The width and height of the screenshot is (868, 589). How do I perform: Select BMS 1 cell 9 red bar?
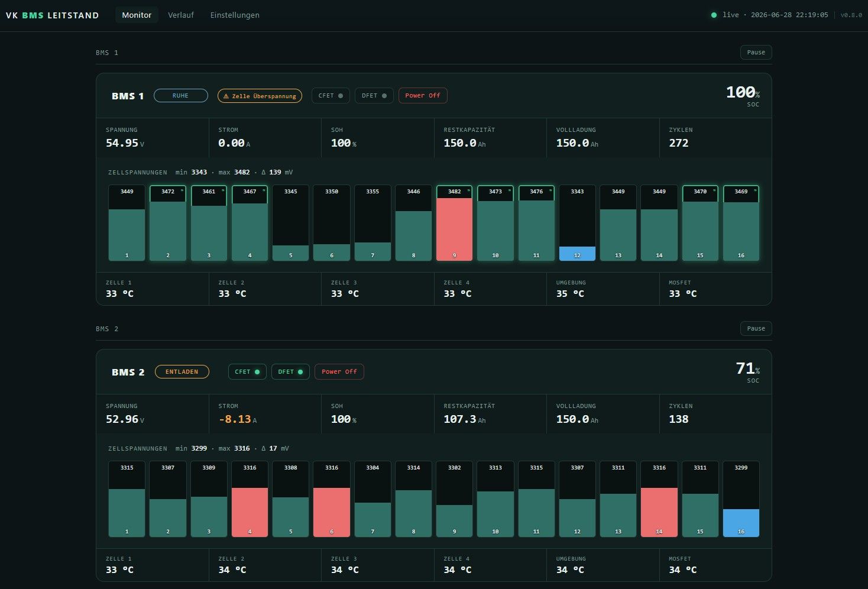(454, 229)
